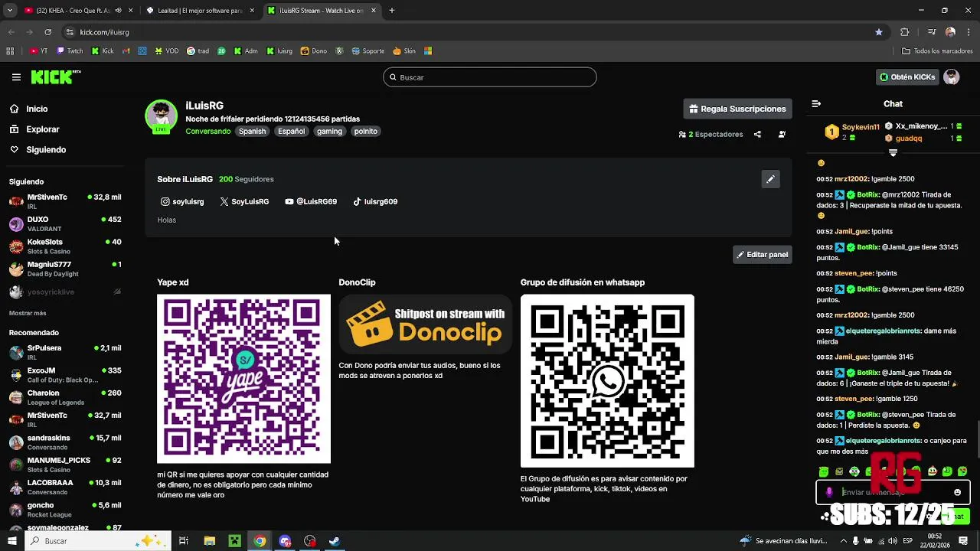Viewport: 980px width, 551px height.
Task: Open the Yape QR code image
Action: point(243,379)
